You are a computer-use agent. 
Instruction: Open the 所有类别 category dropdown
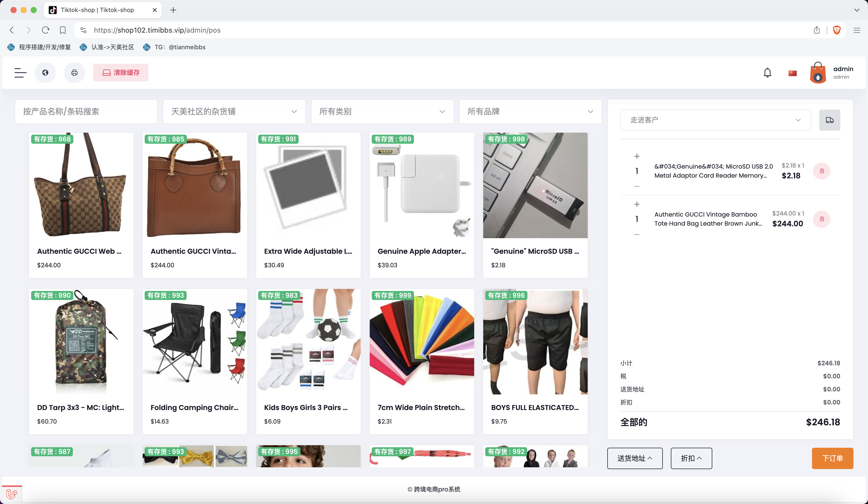coord(382,112)
